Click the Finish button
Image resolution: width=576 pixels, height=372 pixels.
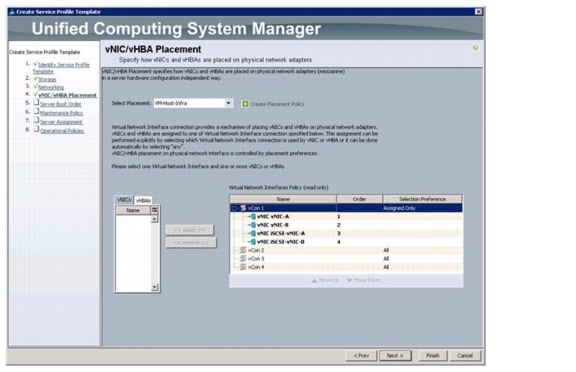tap(433, 355)
